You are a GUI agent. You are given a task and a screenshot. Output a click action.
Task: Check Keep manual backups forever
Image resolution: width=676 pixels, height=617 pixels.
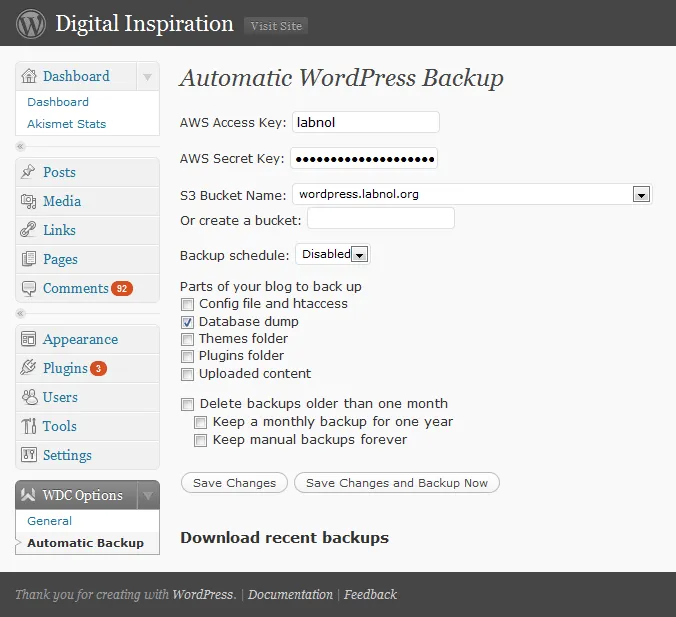200,441
